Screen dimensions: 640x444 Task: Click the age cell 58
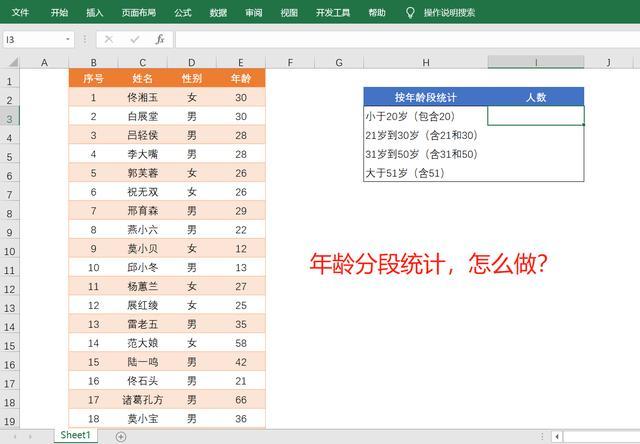point(241,343)
